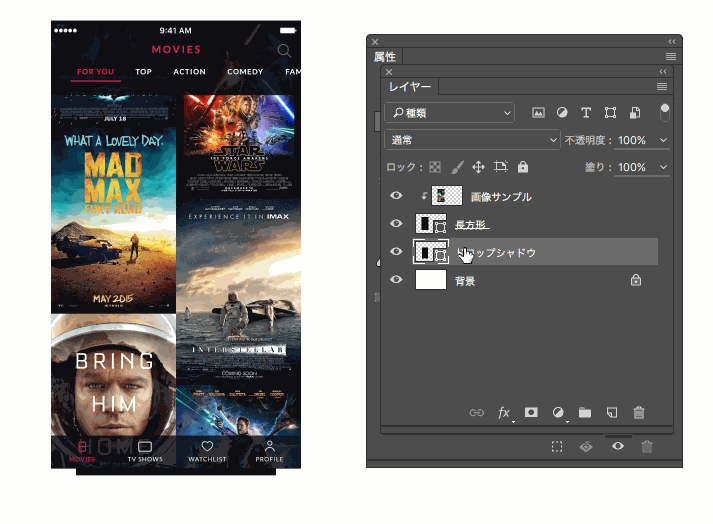
Task: Close the 属性 panel with X
Action: tap(375, 42)
